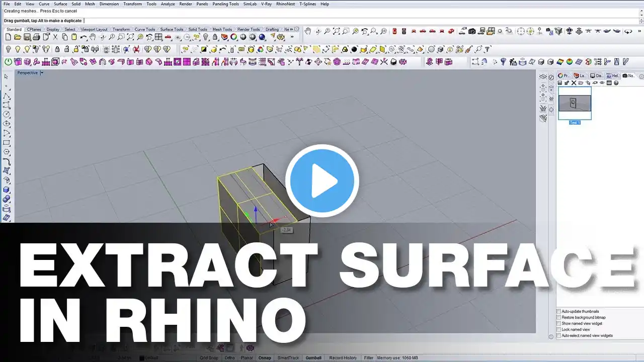The width and height of the screenshot is (644, 362).
Task: Expand the toolbar tabs overflow chevron
Action: pos(291,29)
